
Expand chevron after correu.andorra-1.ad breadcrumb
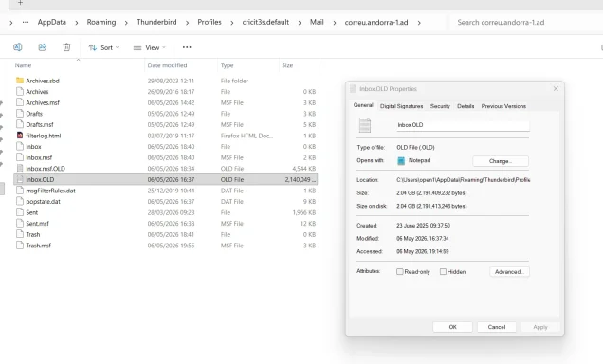click(419, 23)
